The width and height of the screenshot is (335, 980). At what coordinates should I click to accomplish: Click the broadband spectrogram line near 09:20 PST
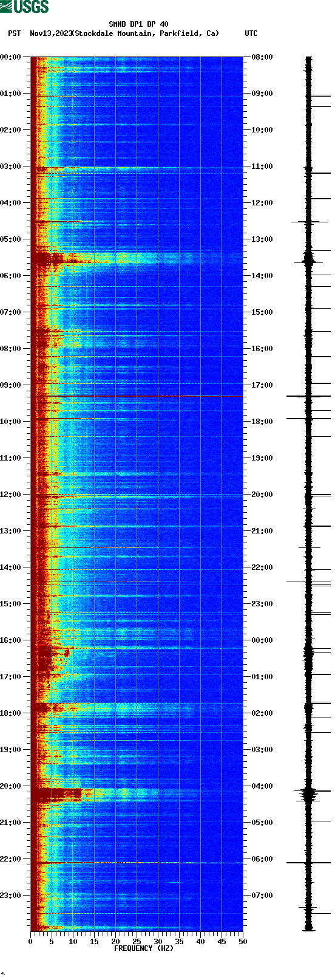point(137,396)
